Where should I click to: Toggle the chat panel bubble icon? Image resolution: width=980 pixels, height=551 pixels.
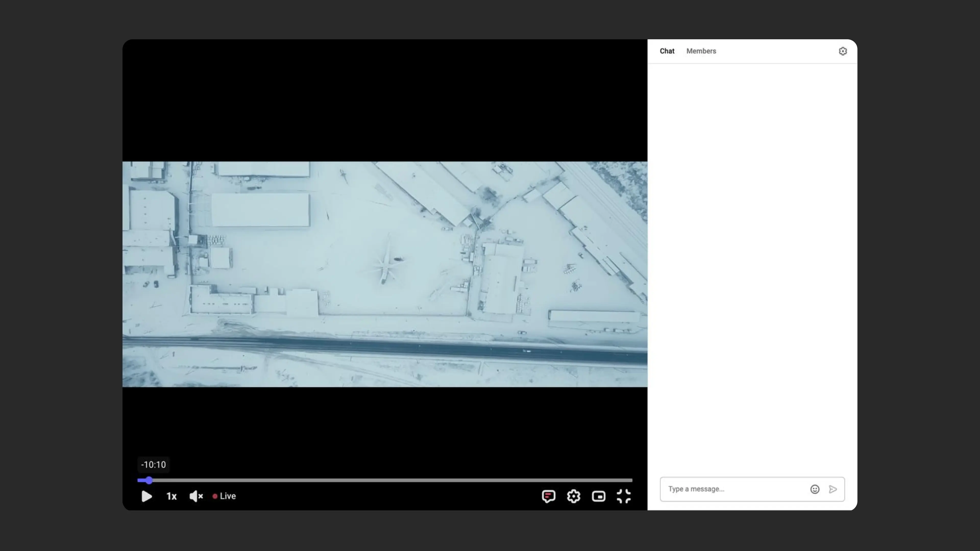[x=548, y=496]
